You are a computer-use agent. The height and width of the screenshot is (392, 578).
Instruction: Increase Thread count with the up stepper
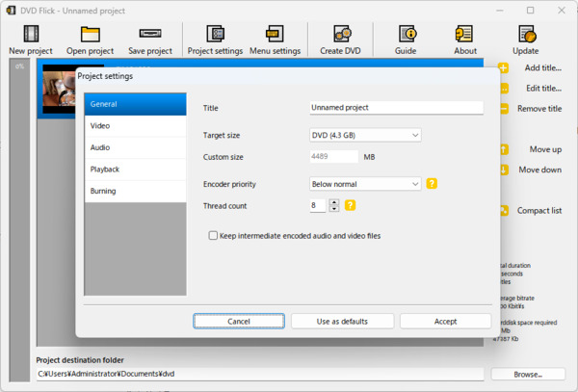tap(334, 201)
